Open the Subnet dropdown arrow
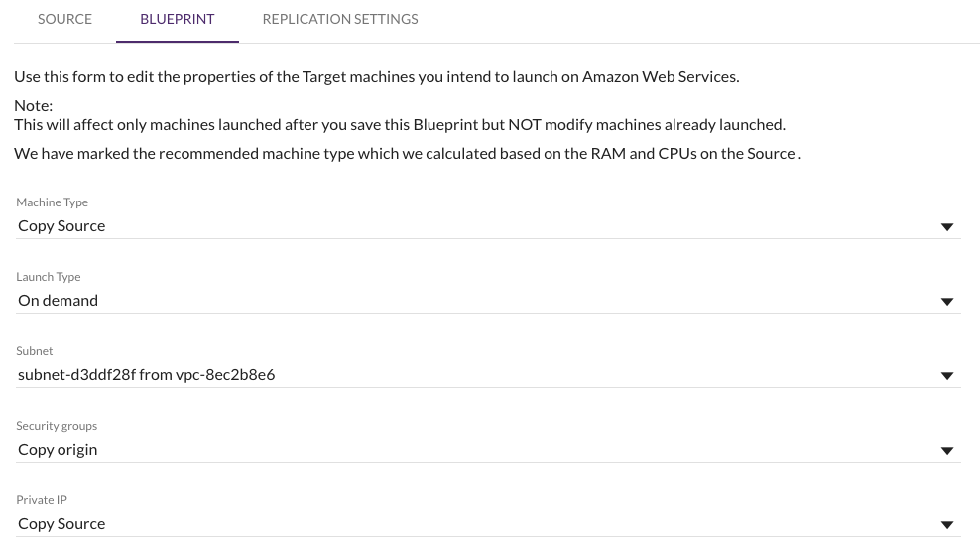The image size is (980, 539). [x=947, y=376]
